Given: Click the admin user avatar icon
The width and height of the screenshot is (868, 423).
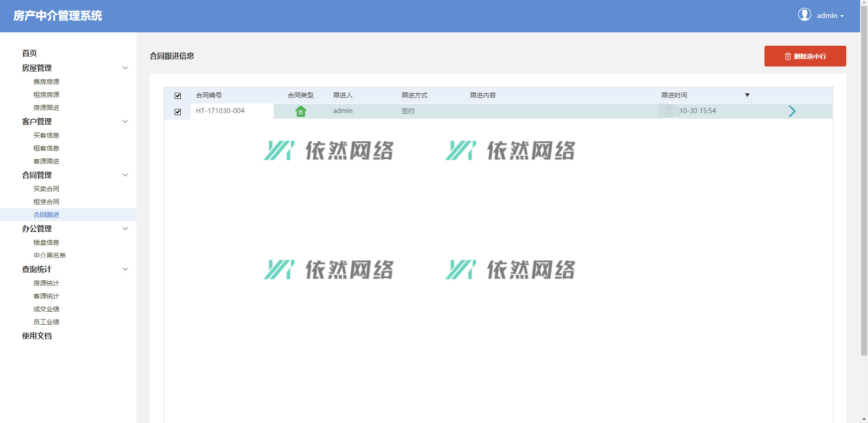Looking at the screenshot, I should (x=804, y=15).
